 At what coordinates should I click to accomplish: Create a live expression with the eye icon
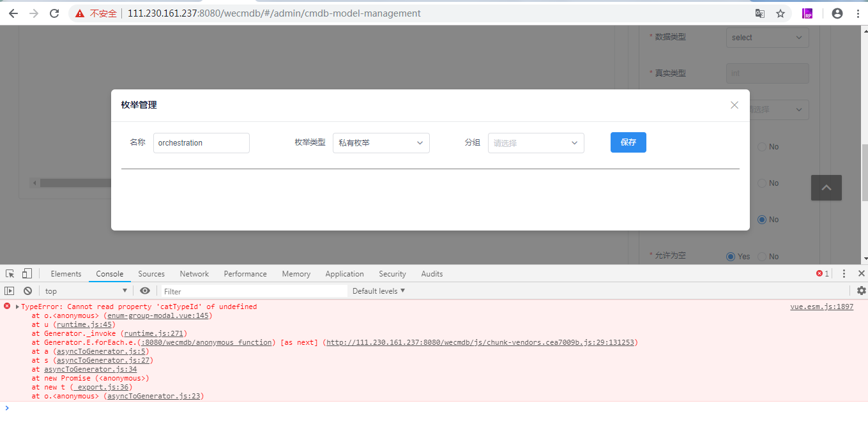145,291
